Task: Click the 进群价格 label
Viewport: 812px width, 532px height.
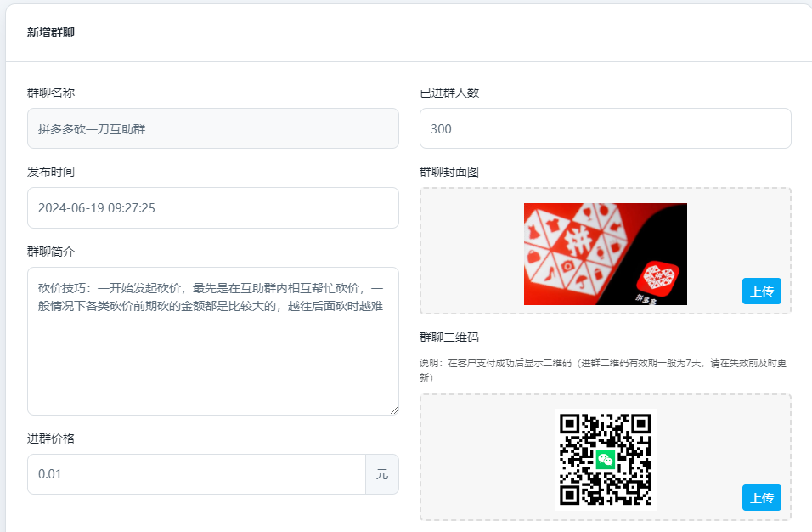Action: (51, 439)
